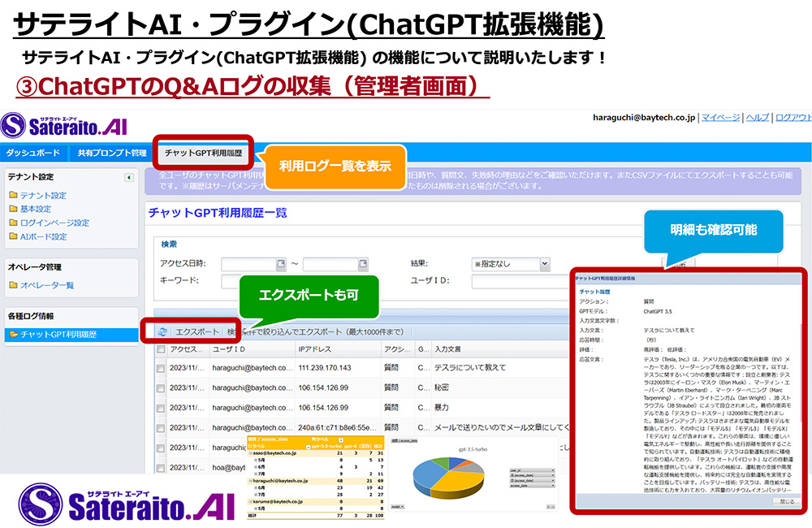Click the ログインページ設定 folder icon
812x528 pixels.
13,223
